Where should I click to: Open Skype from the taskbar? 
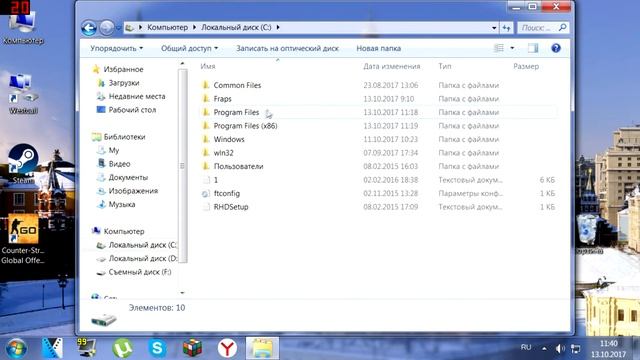[157, 348]
